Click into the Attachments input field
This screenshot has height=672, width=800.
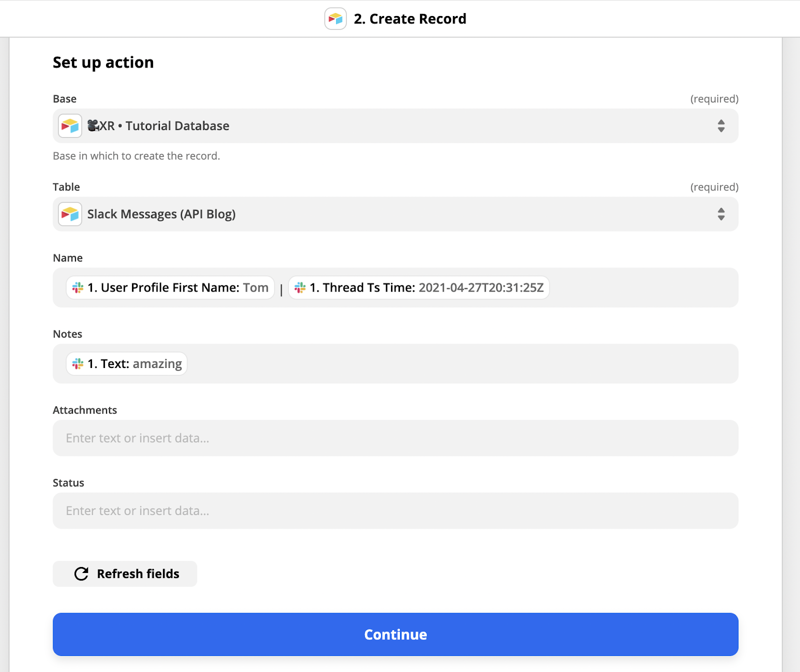click(x=395, y=438)
